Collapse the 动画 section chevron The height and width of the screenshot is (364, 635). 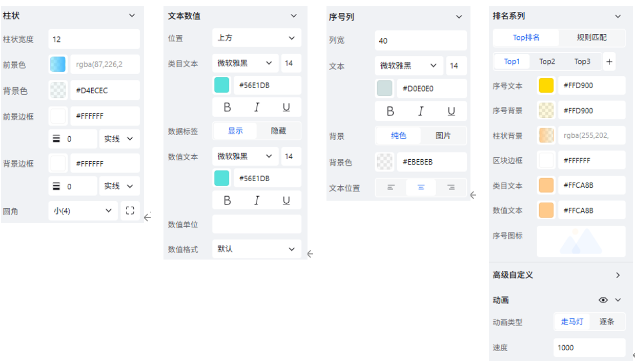point(618,300)
